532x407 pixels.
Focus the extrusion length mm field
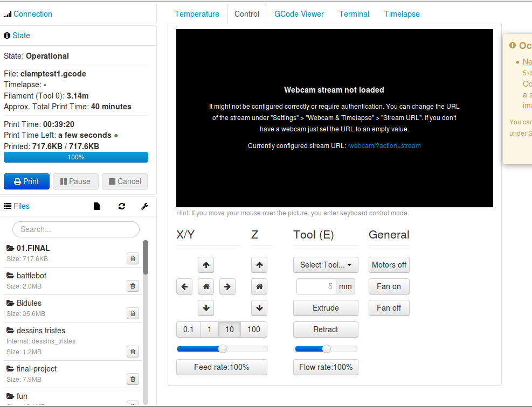(316, 287)
